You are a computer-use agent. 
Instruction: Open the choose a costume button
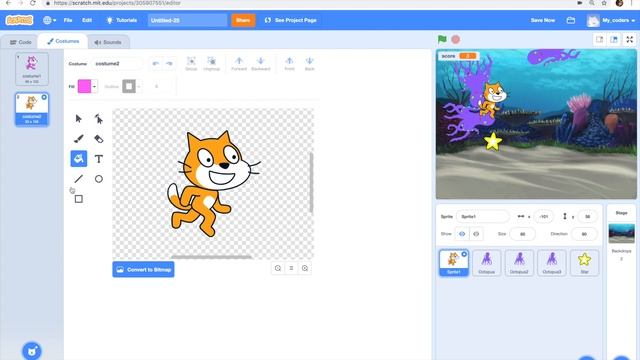[x=32, y=351]
